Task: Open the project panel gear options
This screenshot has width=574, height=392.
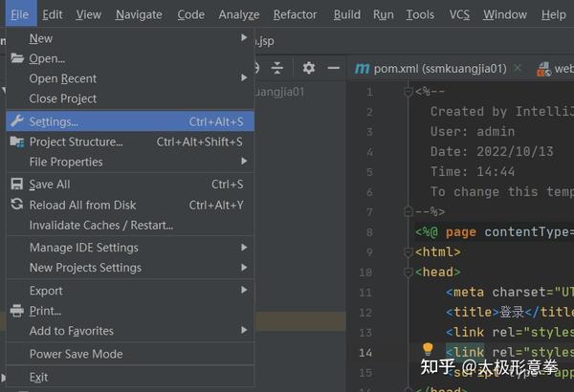Action: 309,68
